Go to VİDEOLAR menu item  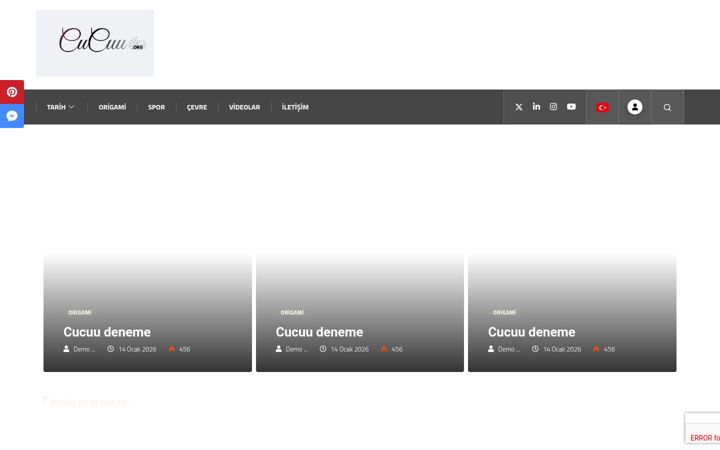(244, 107)
